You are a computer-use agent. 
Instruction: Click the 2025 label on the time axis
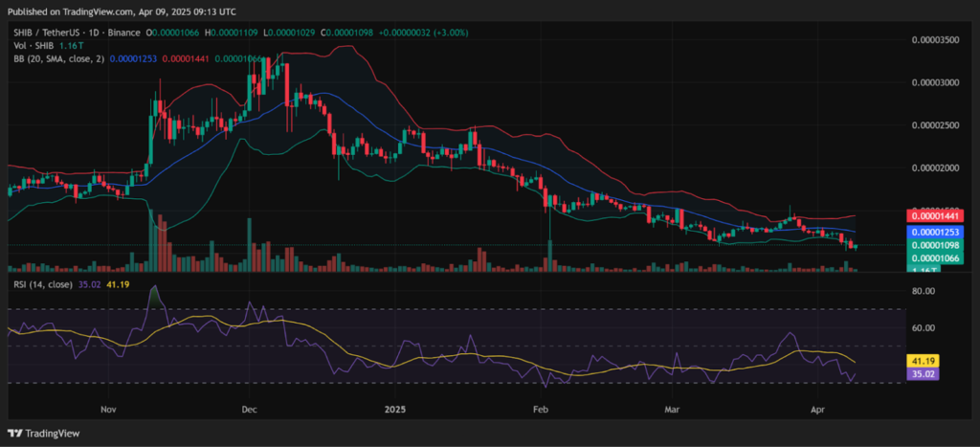pyautogui.click(x=393, y=407)
